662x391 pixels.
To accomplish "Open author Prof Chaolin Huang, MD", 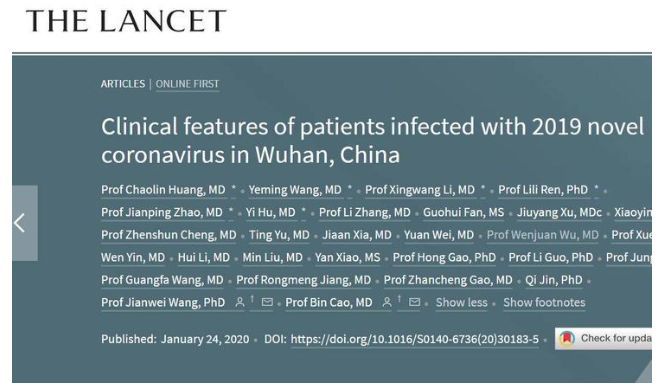I will tap(163, 190).
